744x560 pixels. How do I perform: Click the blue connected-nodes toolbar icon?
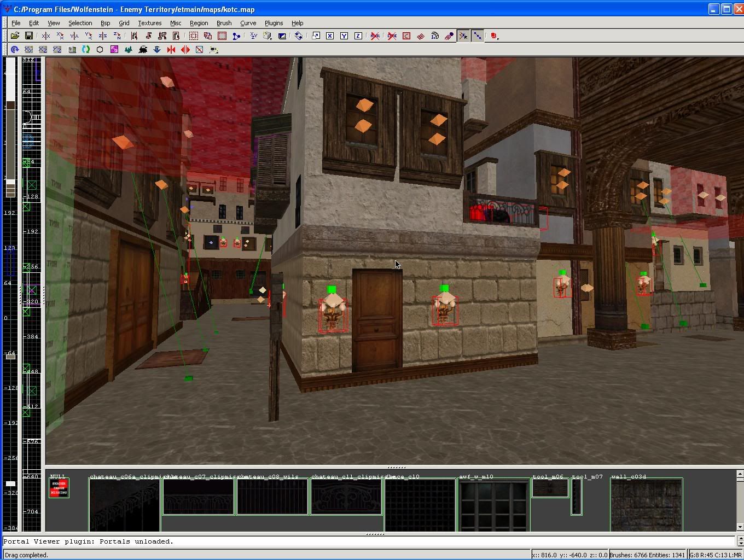coord(236,36)
